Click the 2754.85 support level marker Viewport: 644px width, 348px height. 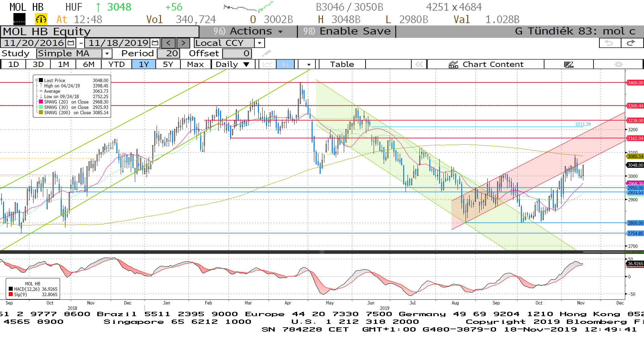click(635, 233)
